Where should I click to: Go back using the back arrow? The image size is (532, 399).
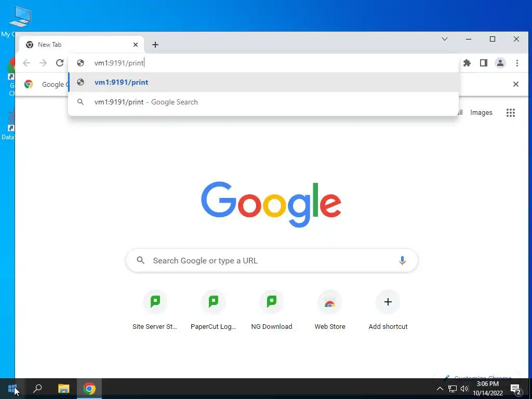tap(26, 63)
